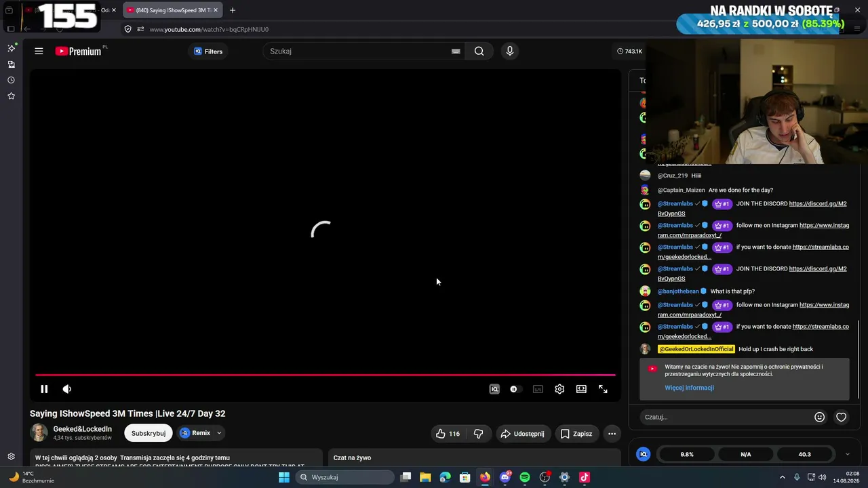This screenshot has height=488, width=868.
Task: Open the weather widget showing 14°C
Action: click(31, 477)
